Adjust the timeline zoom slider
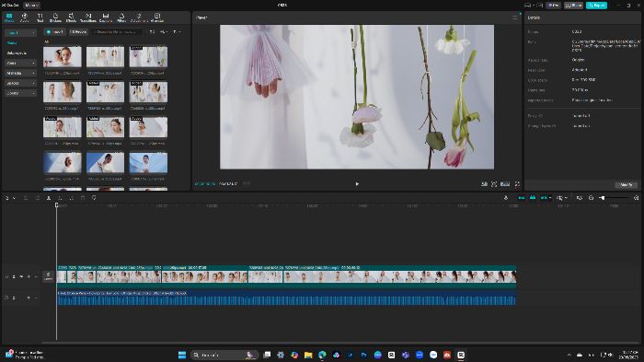Image resolution: width=644 pixels, height=362 pixels. point(614,198)
